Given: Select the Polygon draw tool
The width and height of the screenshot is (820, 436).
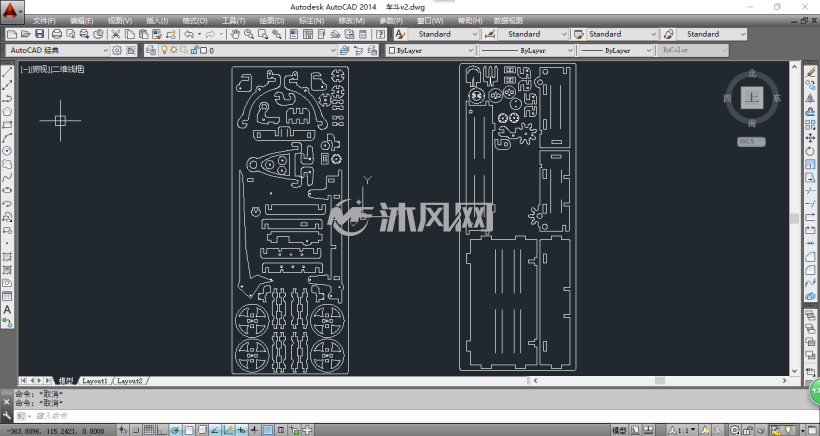Looking at the screenshot, I should pos(7,111).
